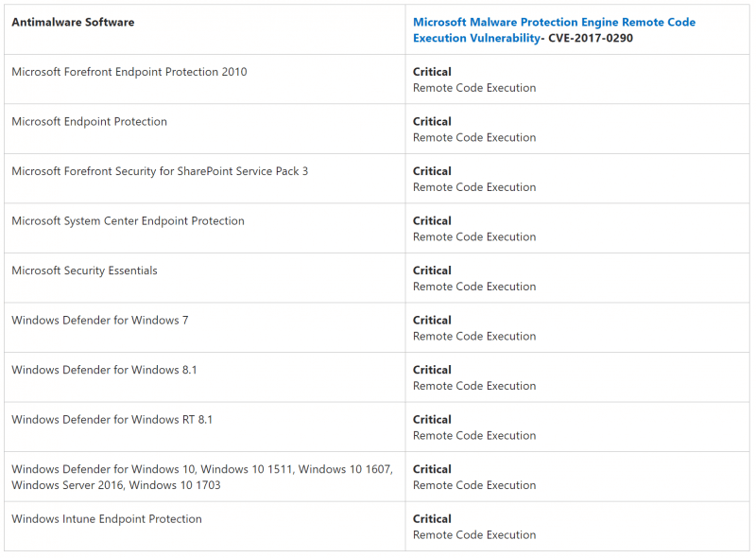756x558 pixels.
Task: Click 'Remote Code Execution' in Defender for Windows 7 row
Action: [474, 337]
